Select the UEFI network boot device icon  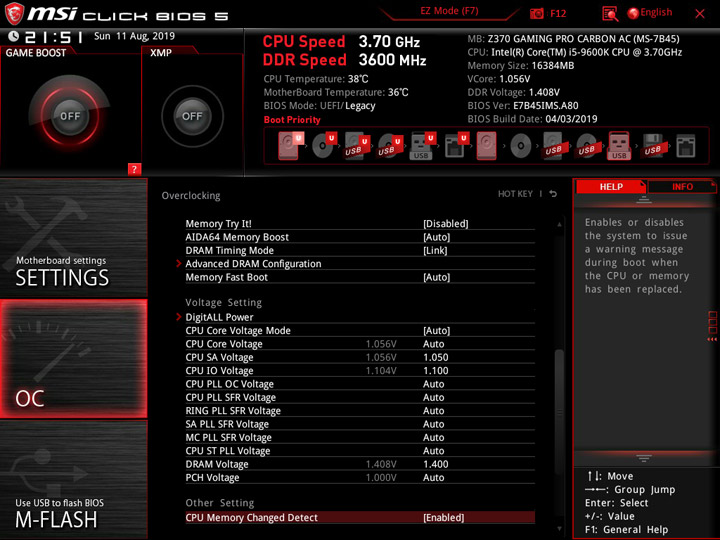[x=456, y=146]
